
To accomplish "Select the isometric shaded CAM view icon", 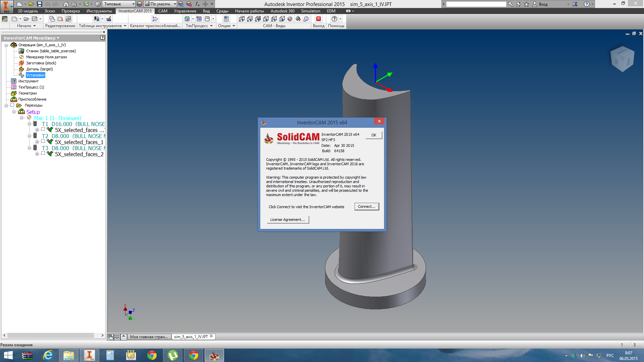I will pyautogui.click(x=290, y=19).
